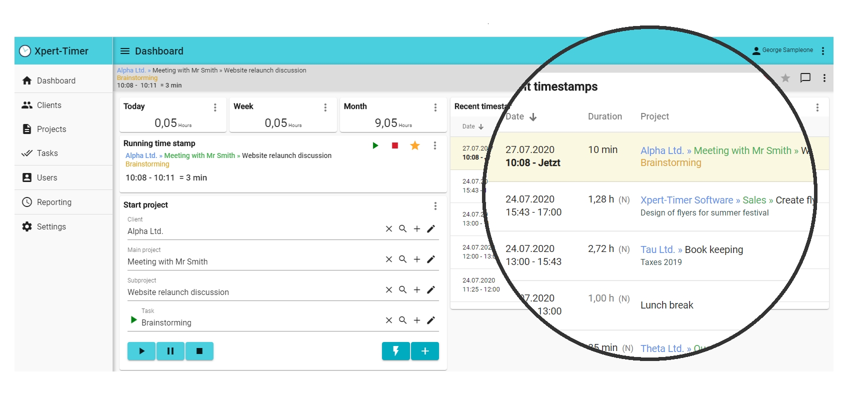Switch to the Tasks section
The image size is (868, 395).
(63, 153)
